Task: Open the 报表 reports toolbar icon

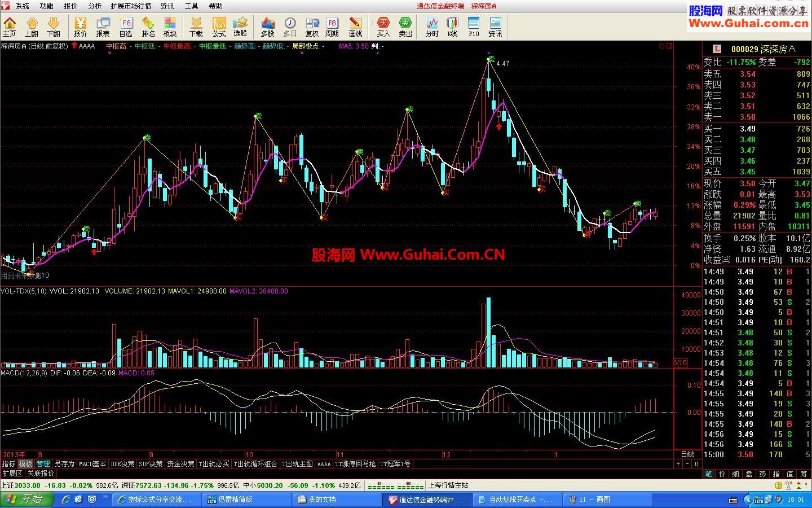Action: pos(103,26)
